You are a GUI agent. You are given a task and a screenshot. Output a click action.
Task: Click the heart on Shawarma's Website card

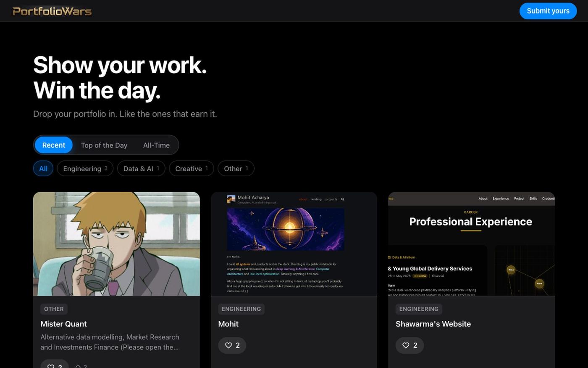tap(409, 345)
